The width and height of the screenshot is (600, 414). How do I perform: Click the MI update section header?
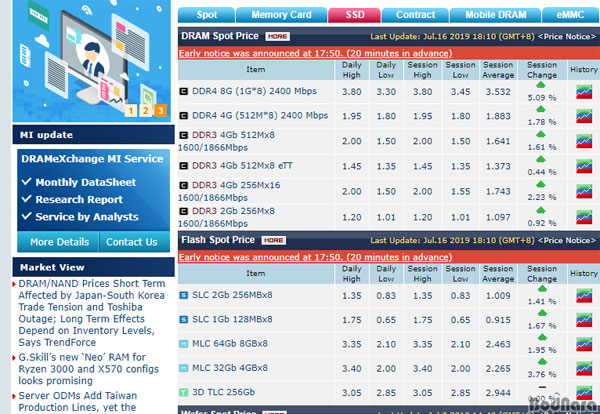point(93,135)
